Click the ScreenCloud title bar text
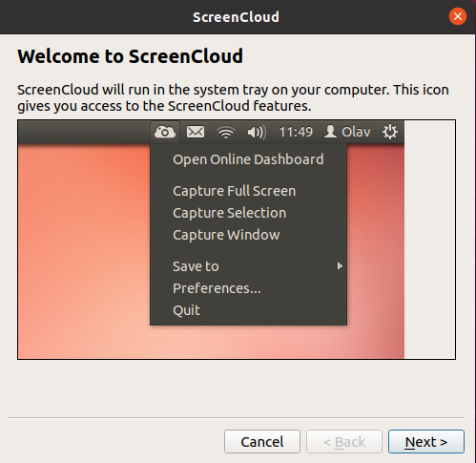Screen dimensions: 476x463 click(x=236, y=17)
